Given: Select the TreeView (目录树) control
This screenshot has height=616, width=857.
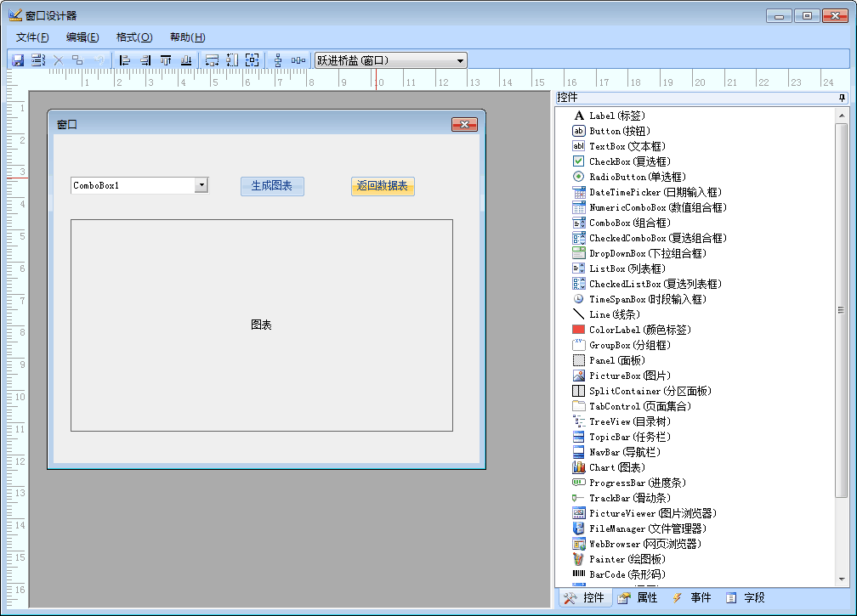Looking at the screenshot, I should click(621, 421).
